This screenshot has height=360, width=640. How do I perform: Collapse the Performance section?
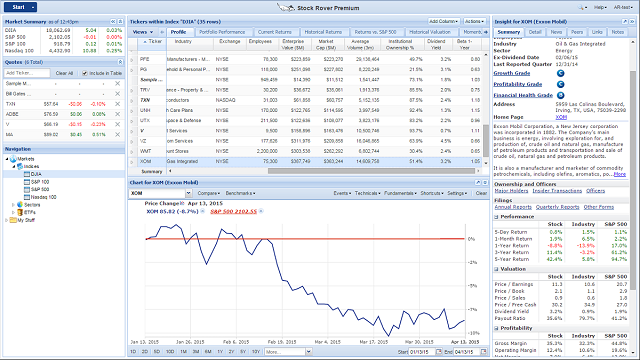pos(496,217)
